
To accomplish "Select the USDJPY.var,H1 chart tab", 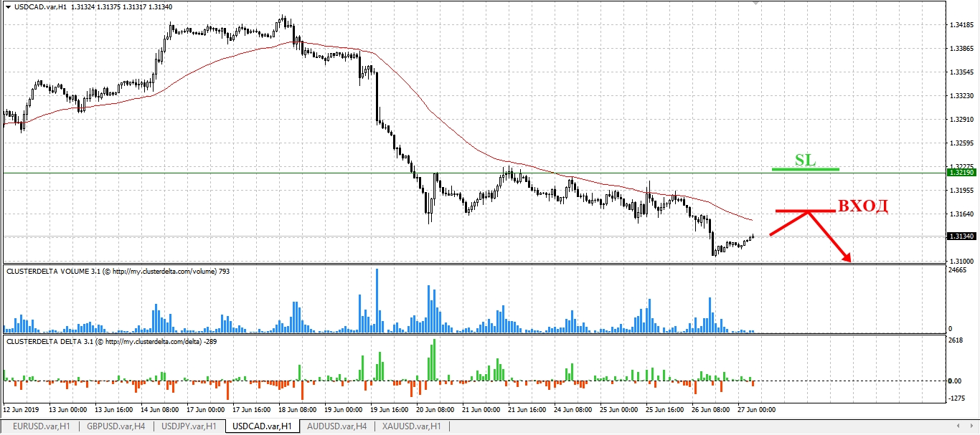I will click(x=189, y=426).
